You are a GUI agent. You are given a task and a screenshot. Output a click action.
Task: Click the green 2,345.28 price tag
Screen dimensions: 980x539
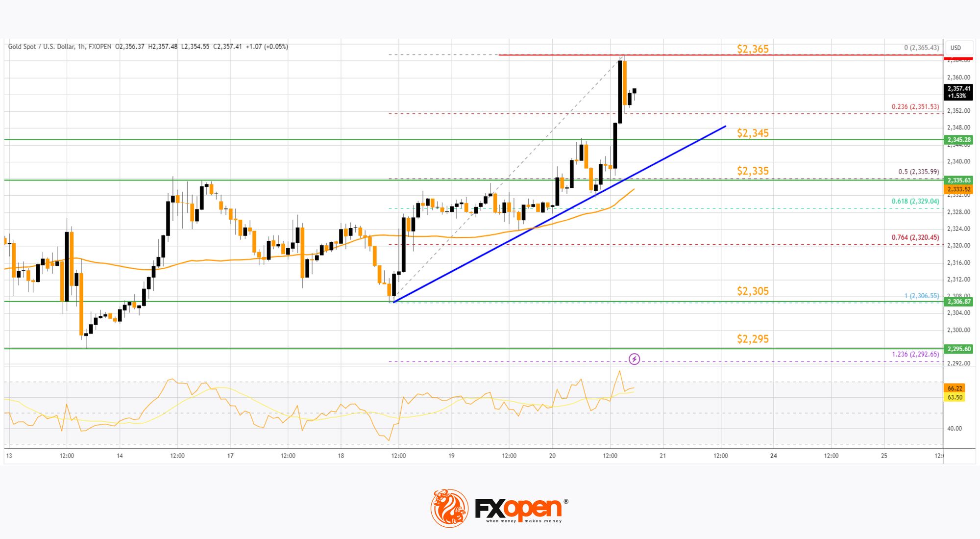(958, 140)
